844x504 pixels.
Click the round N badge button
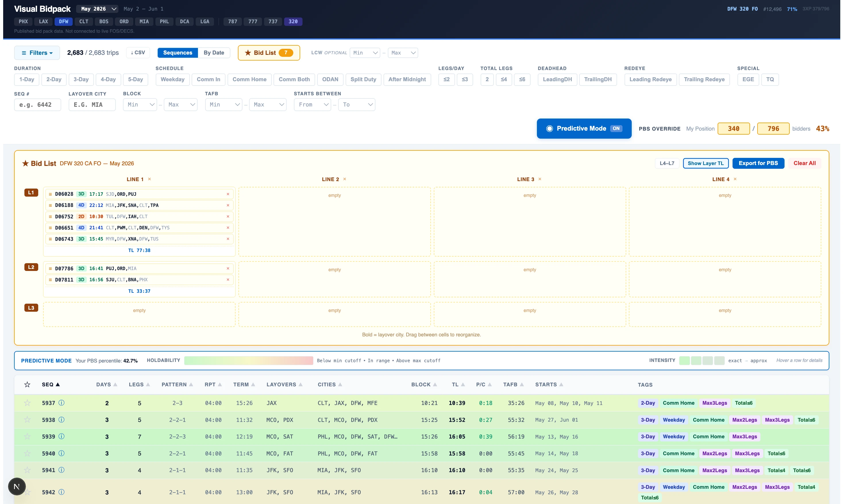[x=17, y=487]
